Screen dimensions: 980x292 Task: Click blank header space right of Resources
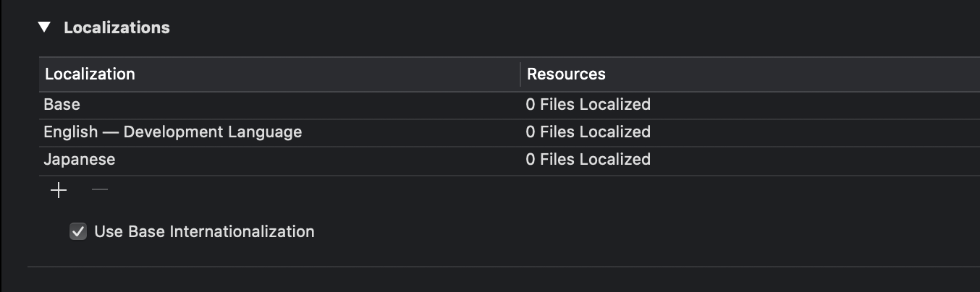coord(796,74)
